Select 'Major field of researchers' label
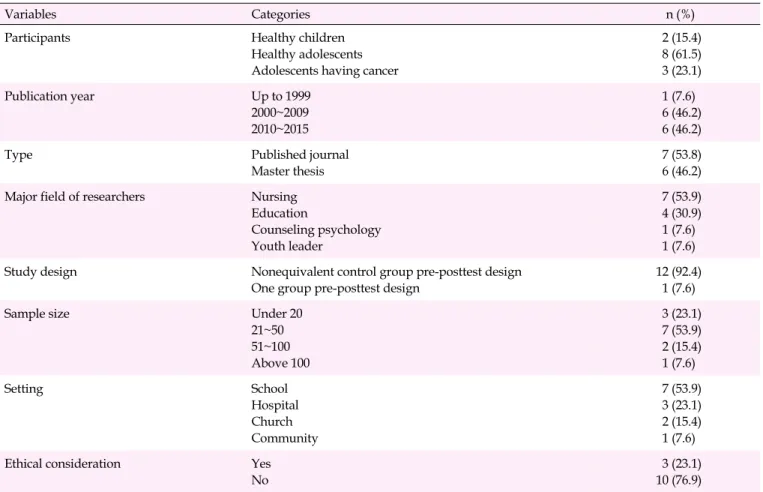 pos(74,197)
